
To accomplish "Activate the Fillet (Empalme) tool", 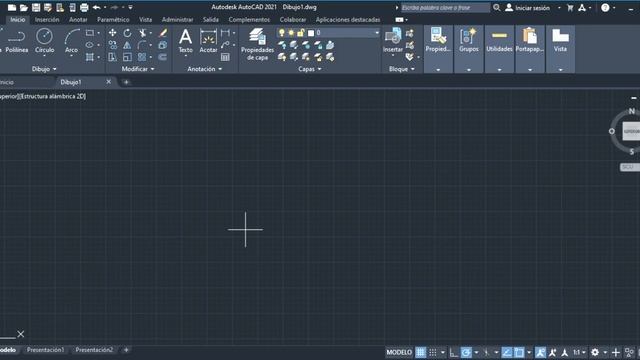I will click(142, 45).
